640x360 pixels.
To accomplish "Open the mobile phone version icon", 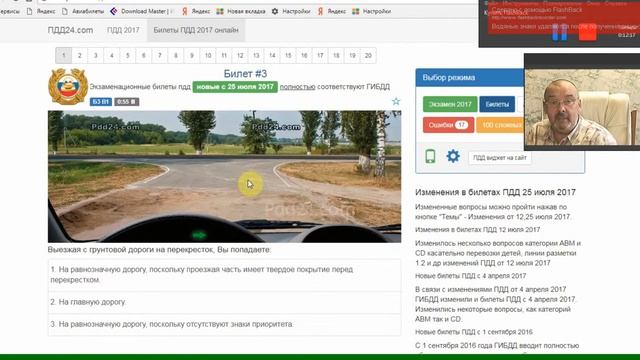I will (x=430, y=156).
